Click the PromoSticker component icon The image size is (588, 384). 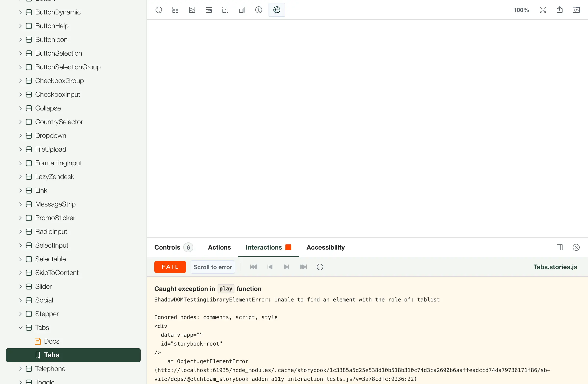pyautogui.click(x=29, y=218)
